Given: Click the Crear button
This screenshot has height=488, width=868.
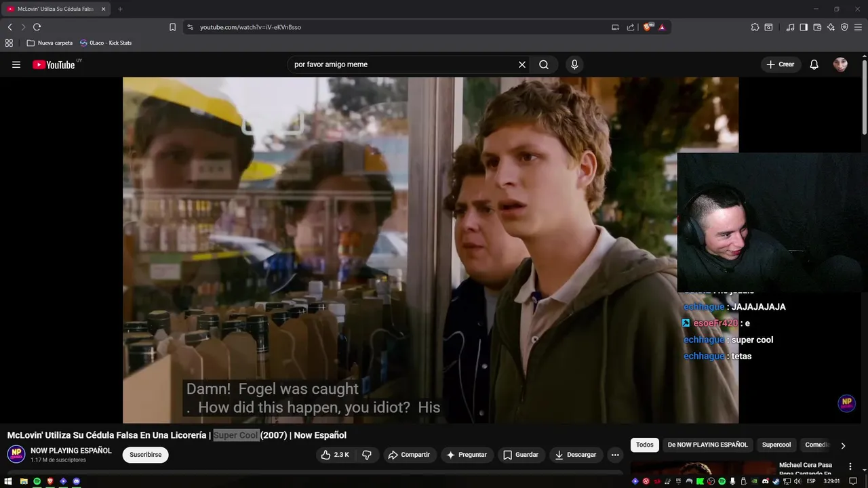Looking at the screenshot, I should 781,64.
